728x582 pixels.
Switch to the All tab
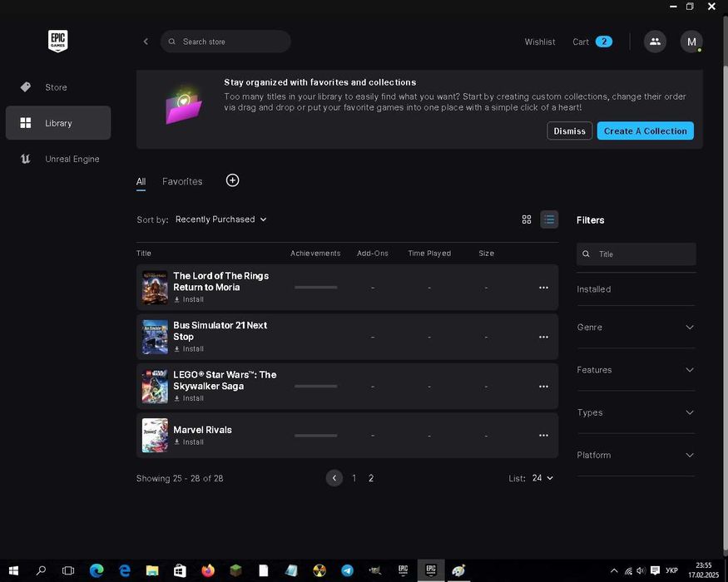[x=141, y=181]
